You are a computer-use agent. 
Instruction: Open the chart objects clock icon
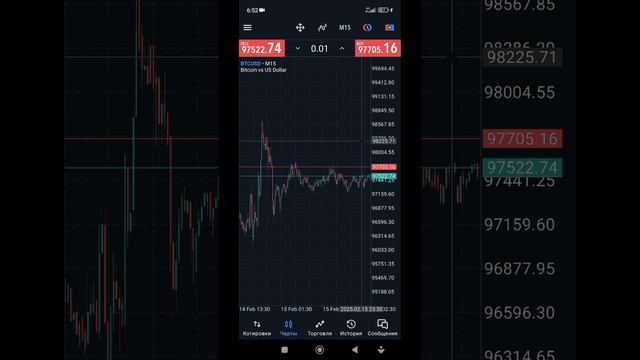coord(367,27)
